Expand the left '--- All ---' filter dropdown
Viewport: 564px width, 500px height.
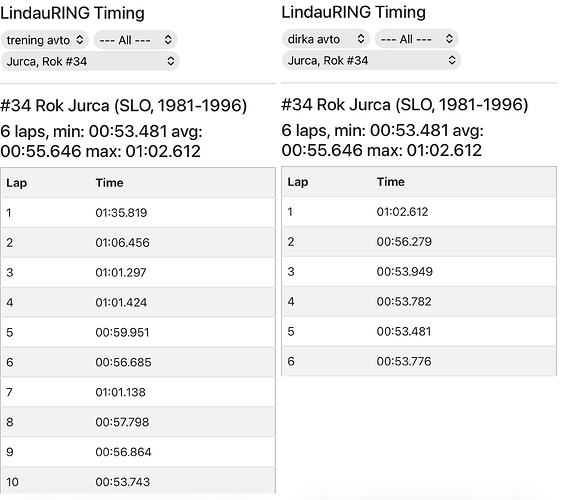pyautogui.click(x=135, y=40)
